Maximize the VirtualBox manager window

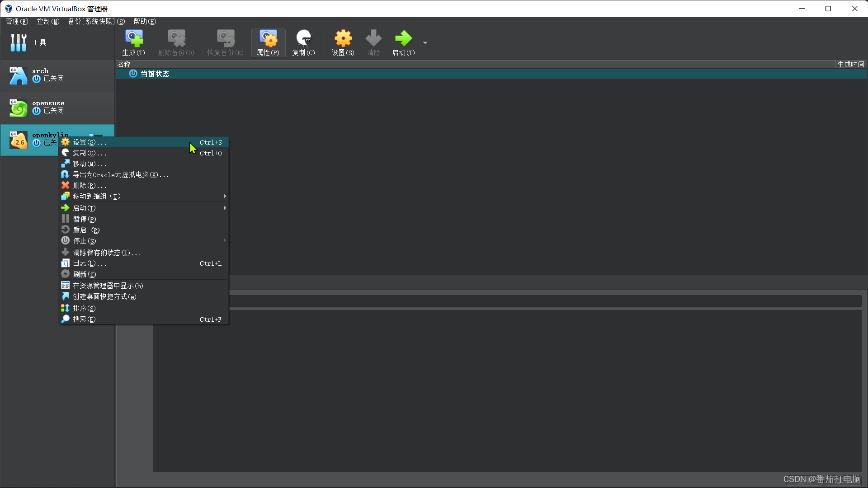click(x=828, y=9)
